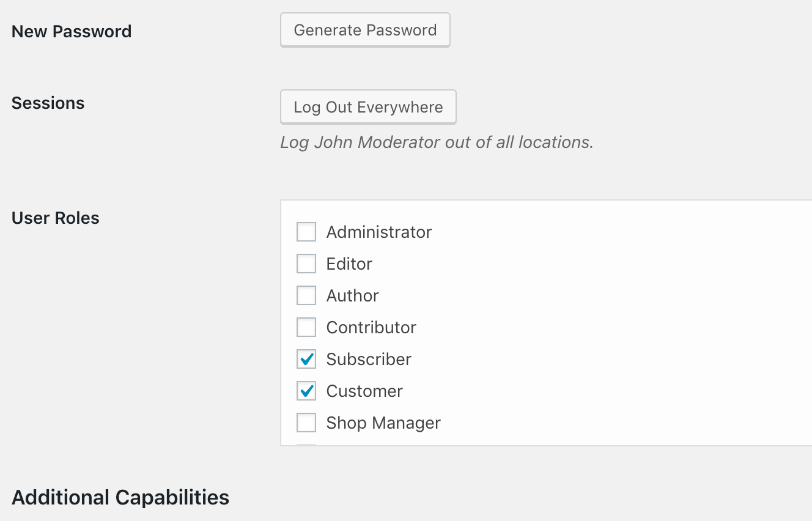Click the New Password field label
This screenshot has width=812, height=521.
(x=72, y=31)
